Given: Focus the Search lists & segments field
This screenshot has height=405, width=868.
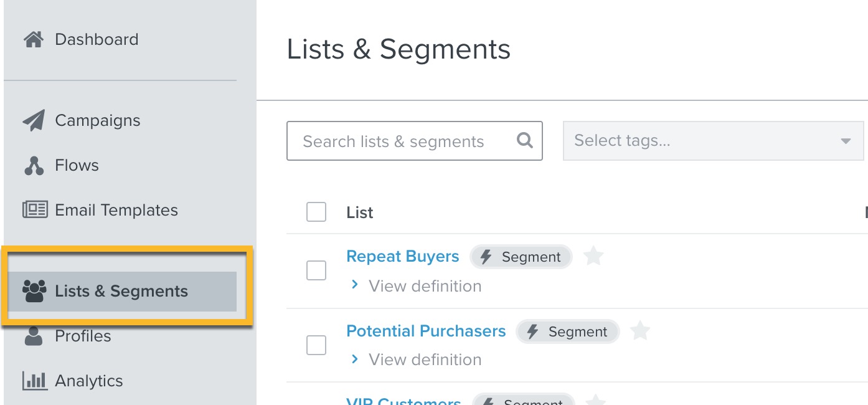Looking at the screenshot, I should tap(415, 141).
